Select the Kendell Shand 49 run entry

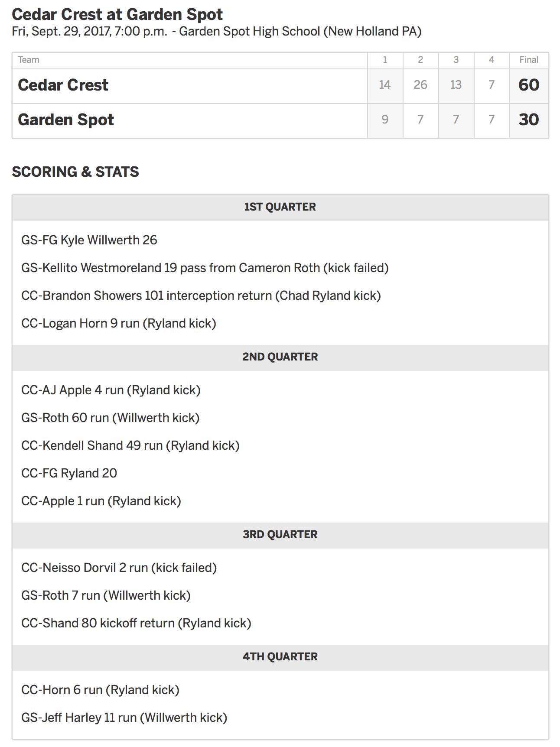[x=130, y=445]
